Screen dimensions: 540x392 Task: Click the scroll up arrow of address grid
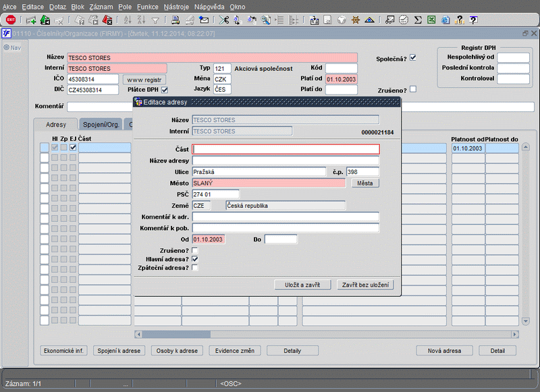coord(526,147)
